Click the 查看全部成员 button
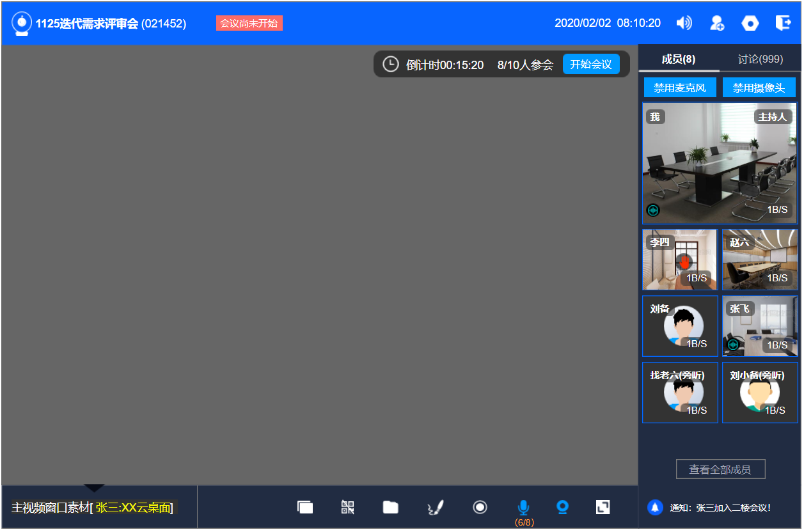The image size is (804, 532). click(x=720, y=469)
